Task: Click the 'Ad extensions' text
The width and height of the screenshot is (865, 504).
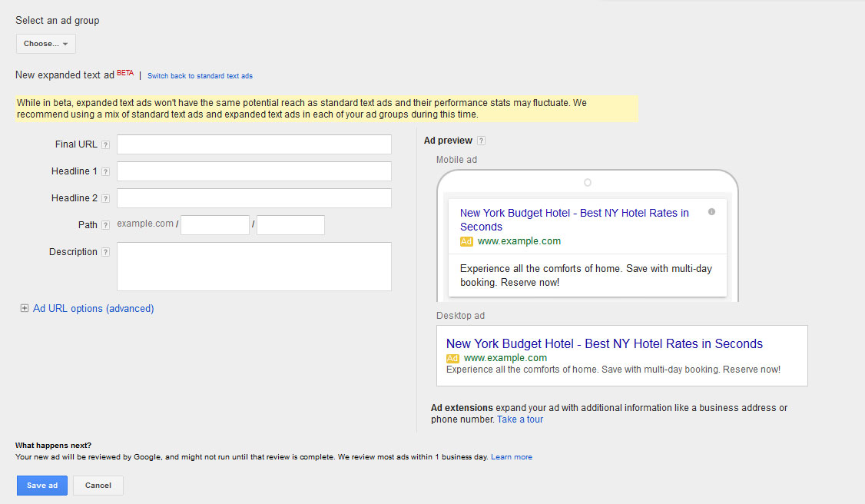Action: tap(462, 408)
